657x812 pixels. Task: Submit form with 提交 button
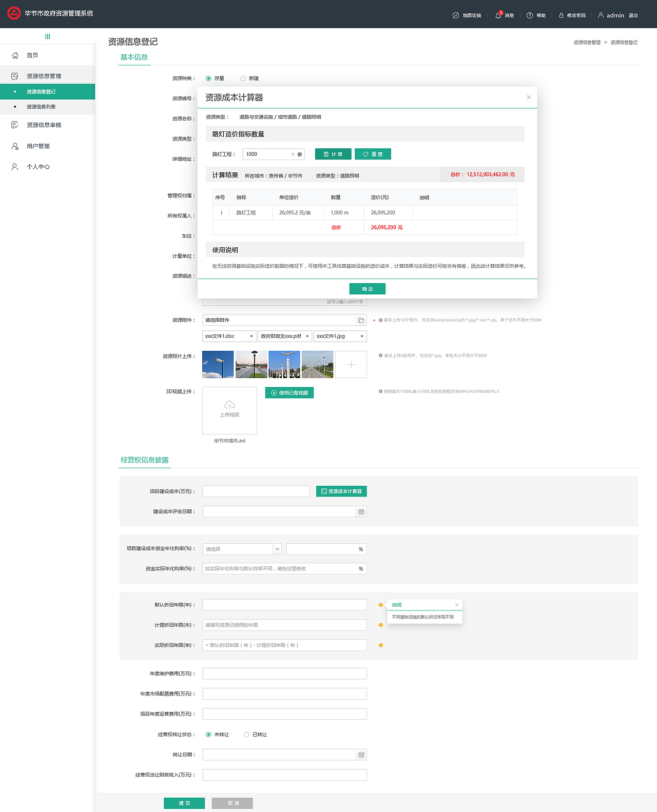click(x=184, y=803)
